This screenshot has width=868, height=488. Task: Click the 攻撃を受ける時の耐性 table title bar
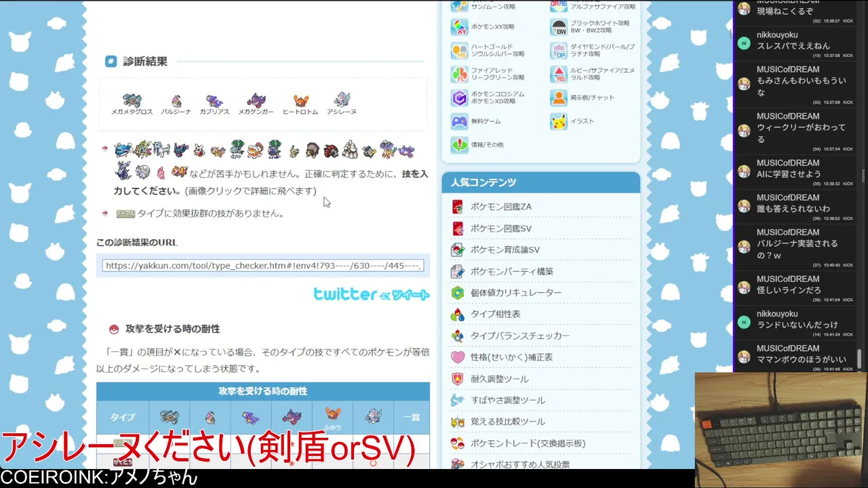point(263,391)
